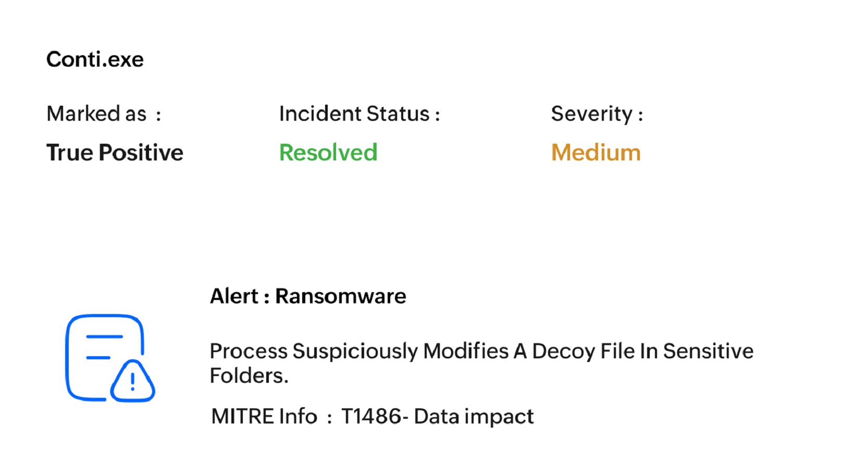868x476 pixels.
Task: Click the "Data impact" technique text
Action: [474, 417]
